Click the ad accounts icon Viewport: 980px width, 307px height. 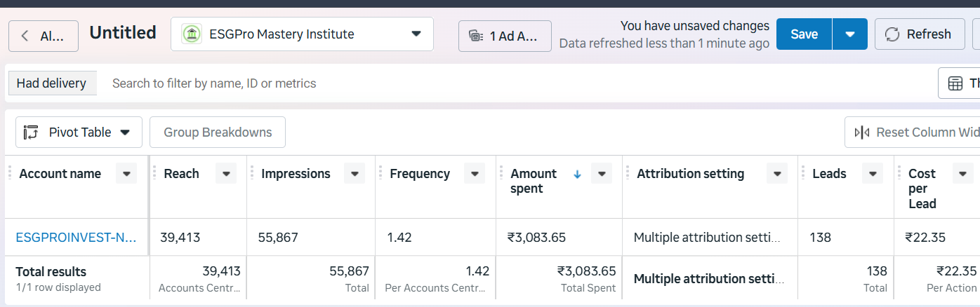477,36
